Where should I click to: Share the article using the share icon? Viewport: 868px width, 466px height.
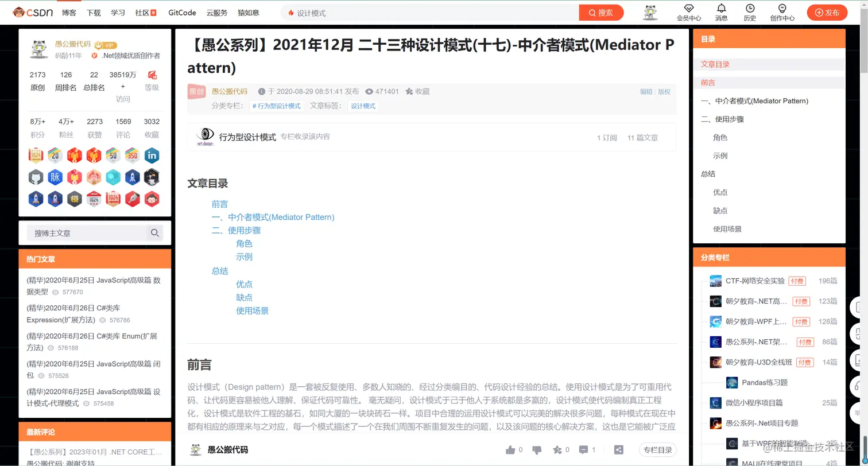tap(619, 450)
